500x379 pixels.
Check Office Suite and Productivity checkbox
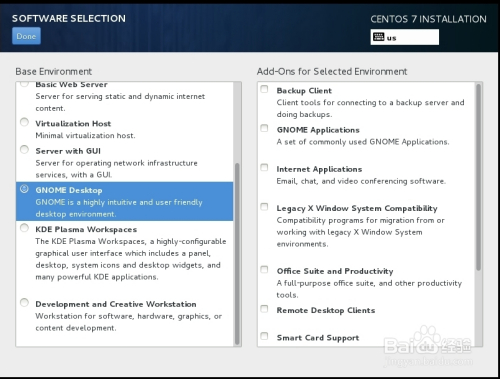click(264, 269)
